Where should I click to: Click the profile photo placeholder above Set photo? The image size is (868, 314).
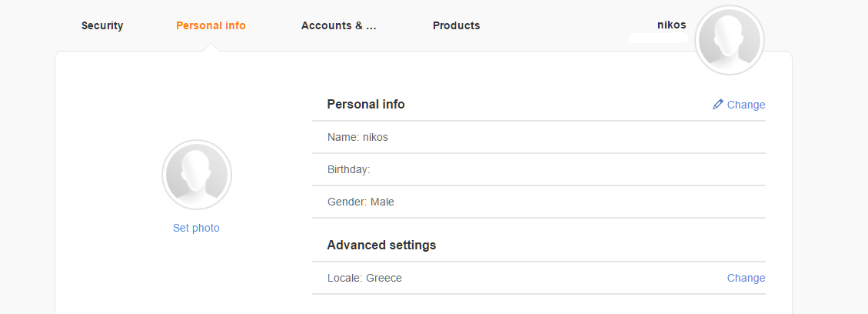(x=197, y=175)
